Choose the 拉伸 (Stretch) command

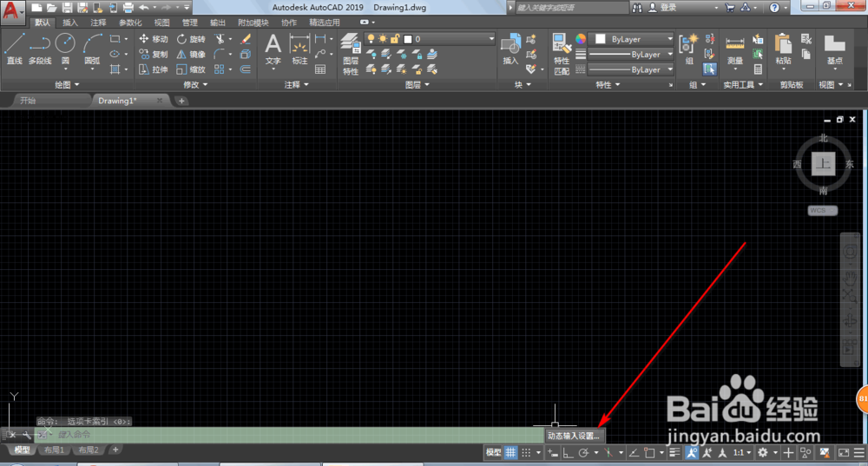pyautogui.click(x=154, y=69)
